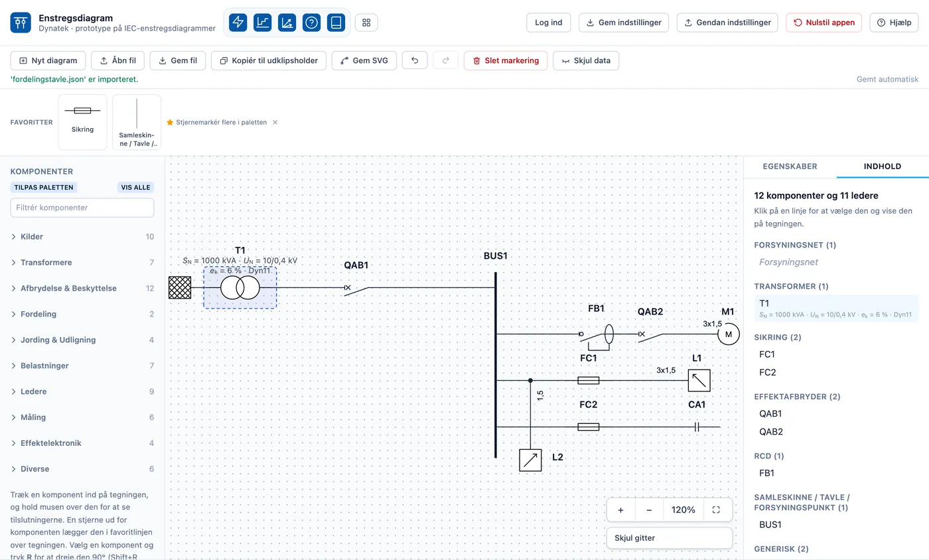This screenshot has height=560, width=929.
Task: Open the lightning bolt tool icon
Action: (238, 23)
